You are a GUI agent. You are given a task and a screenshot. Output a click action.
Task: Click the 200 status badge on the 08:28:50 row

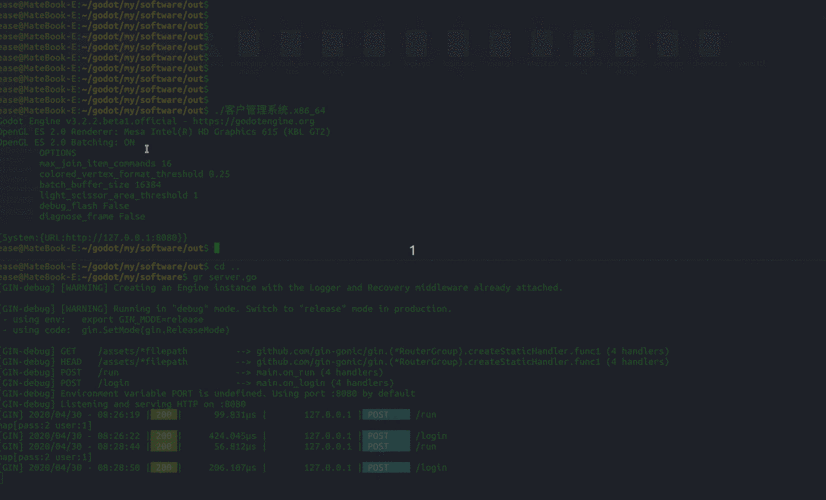(164, 467)
